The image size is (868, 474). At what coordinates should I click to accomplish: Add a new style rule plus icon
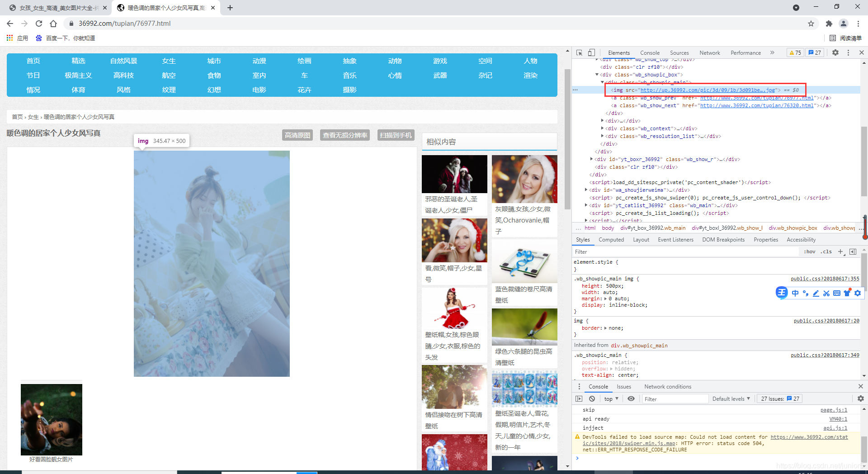coord(840,252)
